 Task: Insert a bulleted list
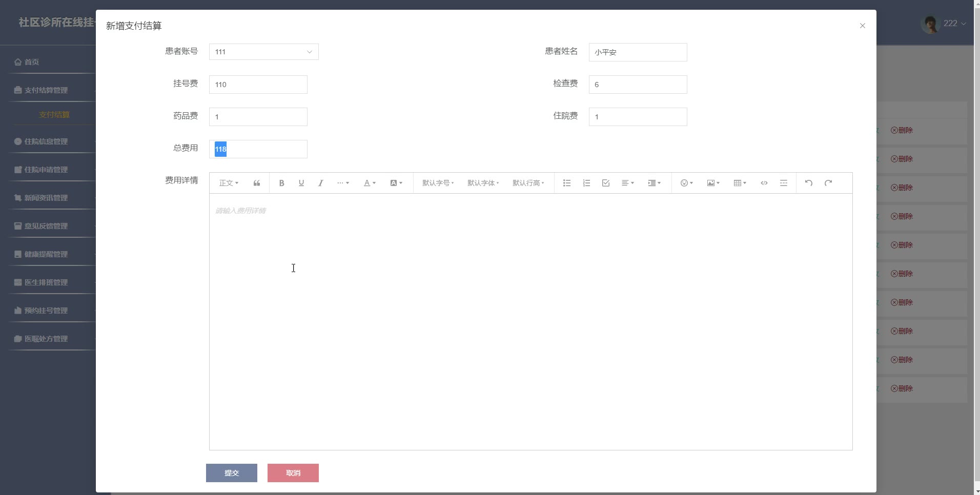pos(567,183)
